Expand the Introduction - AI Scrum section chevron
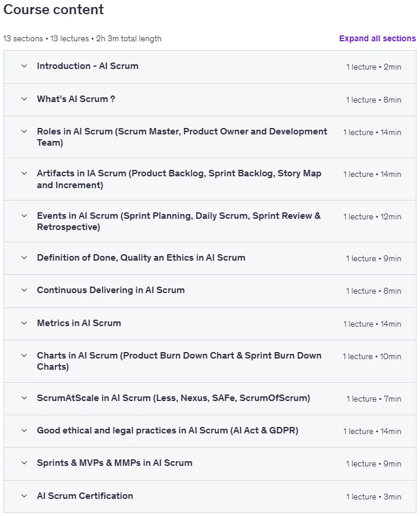Screen dimensions: 420x516 [x=24, y=66]
